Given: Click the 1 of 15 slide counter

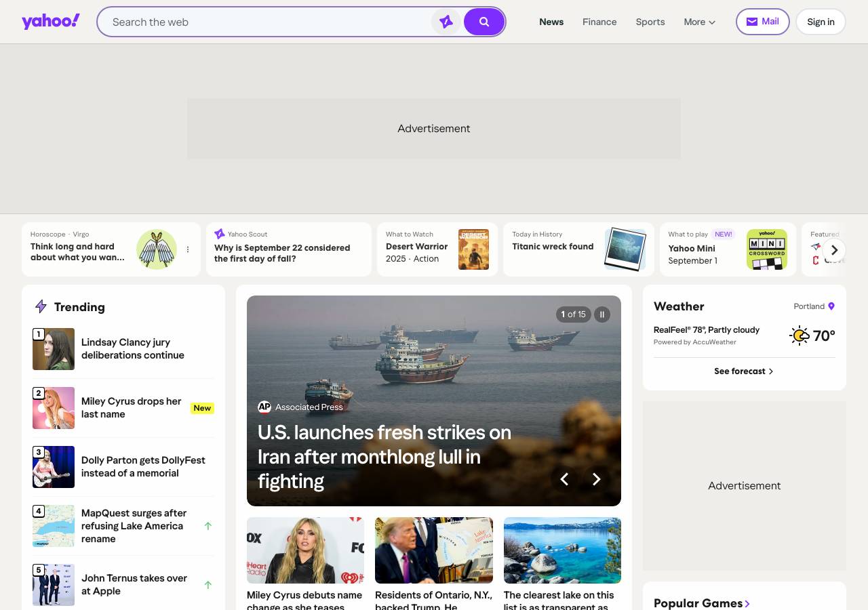Looking at the screenshot, I should tap(574, 314).
